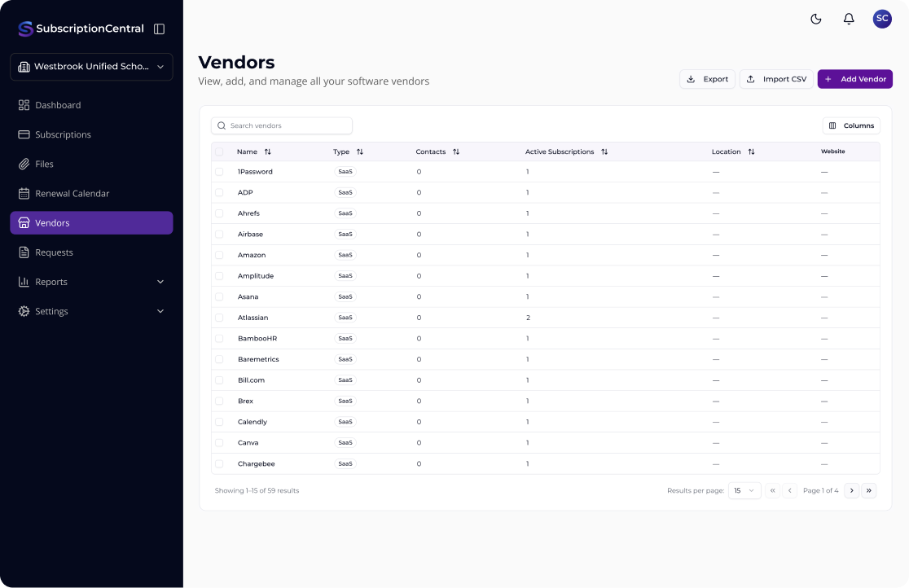
Task: Collapse the sidebar panel icon
Action: point(159,29)
